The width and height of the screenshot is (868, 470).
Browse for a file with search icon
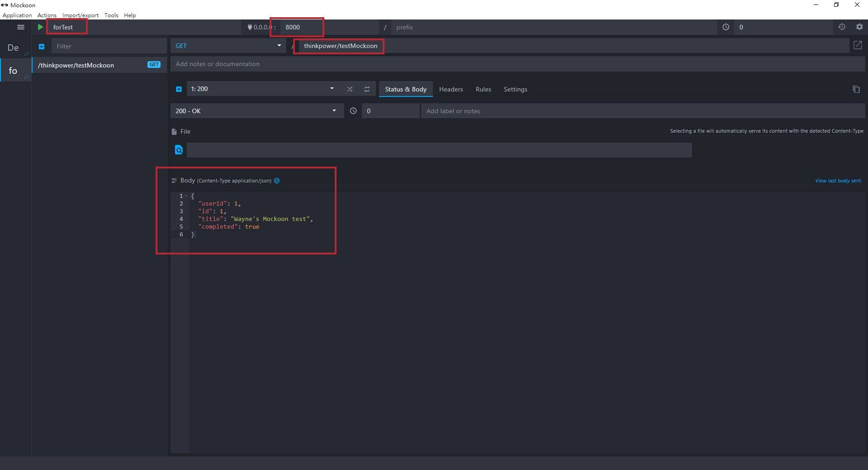click(x=179, y=150)
